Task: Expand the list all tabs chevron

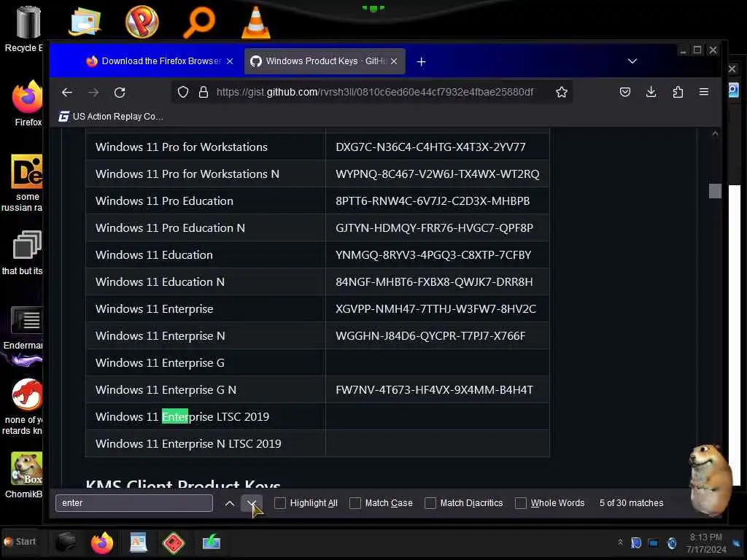Action: 632,61
